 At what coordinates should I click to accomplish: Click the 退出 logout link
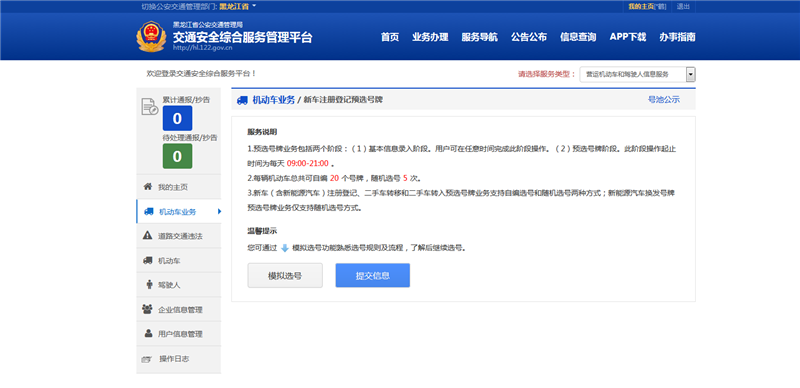click(683, 6)
